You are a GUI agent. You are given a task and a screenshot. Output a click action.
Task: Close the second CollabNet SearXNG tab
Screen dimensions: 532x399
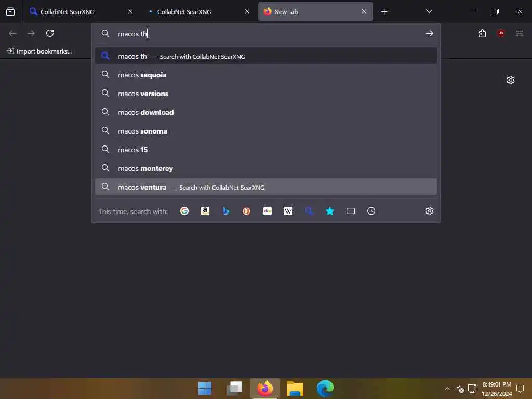[x=247, y=11]
